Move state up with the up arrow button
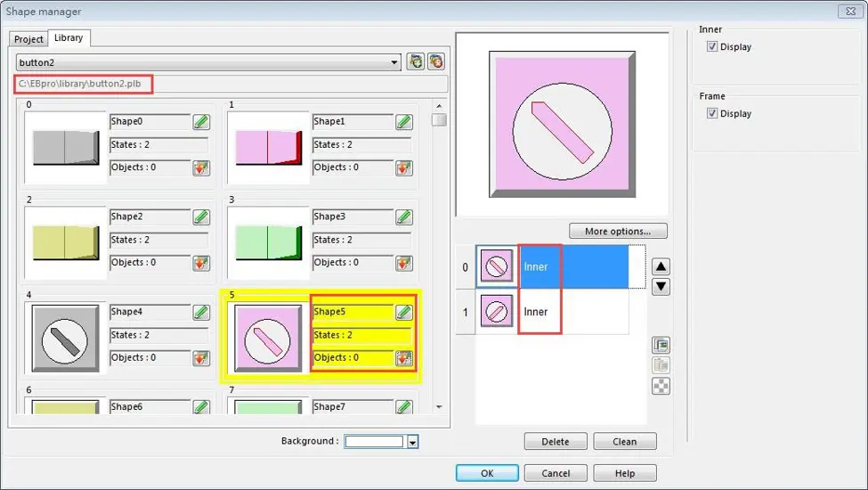Screen dimensions: 868x490 (661, 267)
